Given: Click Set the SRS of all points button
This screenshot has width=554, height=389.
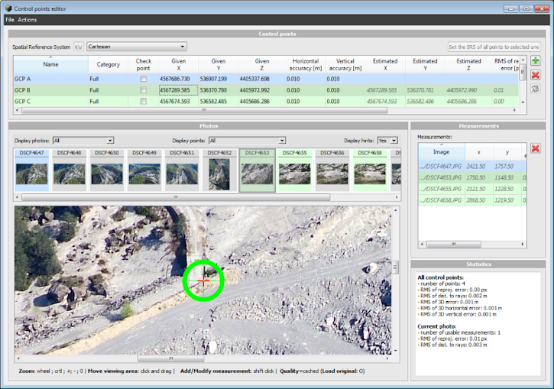Looking at the screenshot, I should [494, 47].
